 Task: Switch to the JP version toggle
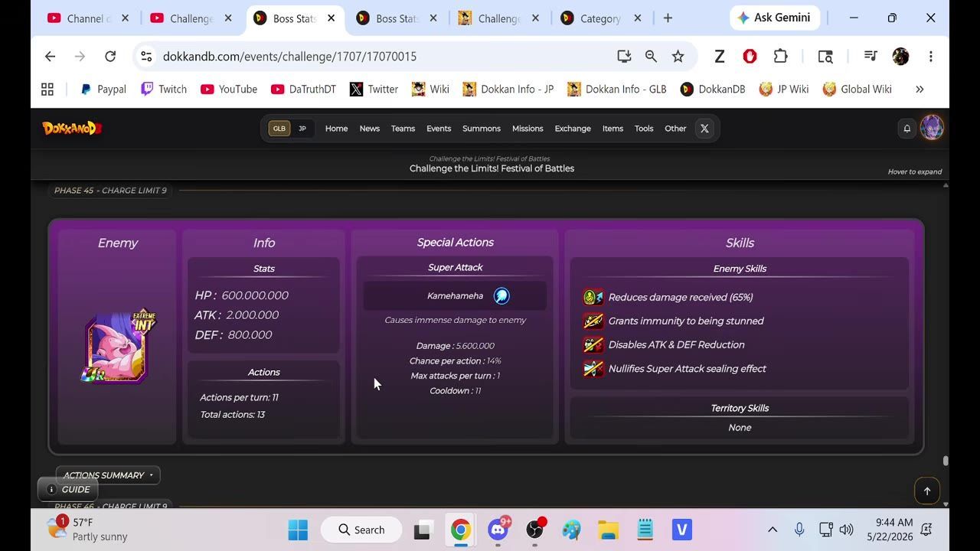pyautogui.click(x=302, y=129)
